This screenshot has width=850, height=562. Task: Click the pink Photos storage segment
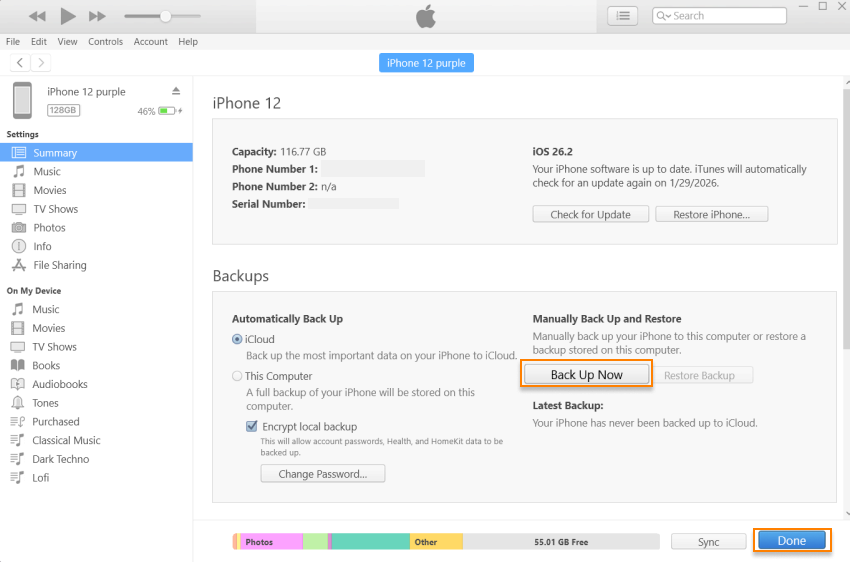271,541
